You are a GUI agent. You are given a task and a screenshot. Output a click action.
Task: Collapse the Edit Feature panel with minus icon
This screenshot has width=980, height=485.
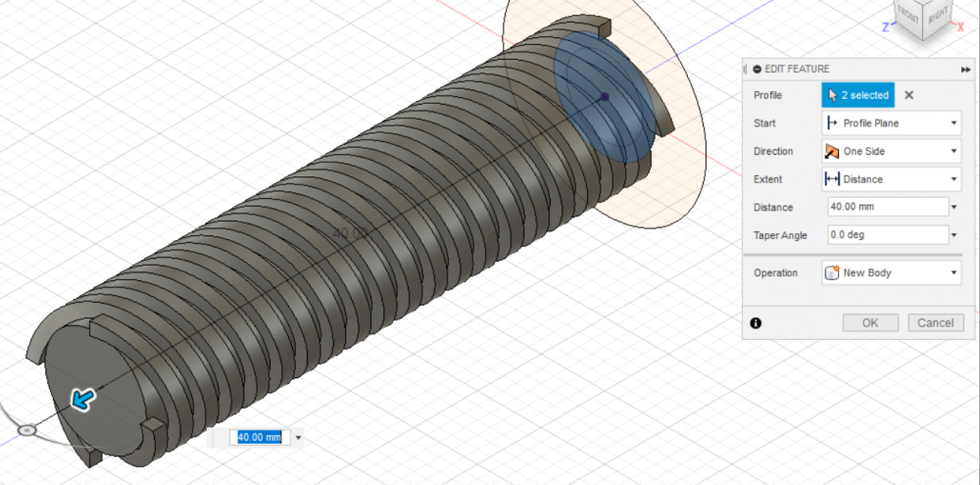coord(758,70)
